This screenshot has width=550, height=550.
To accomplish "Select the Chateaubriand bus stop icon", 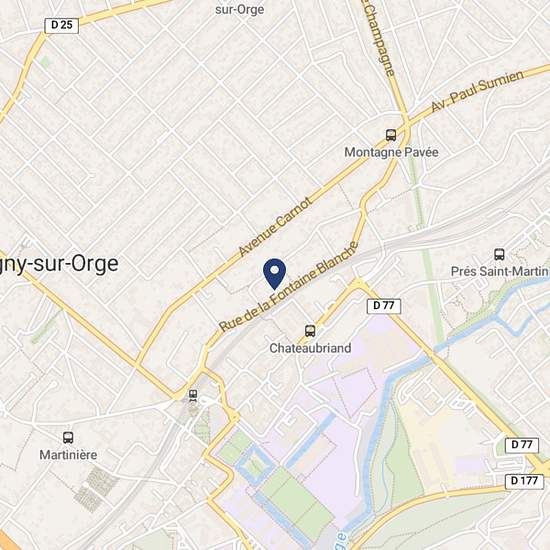I will tap(310, 331).
